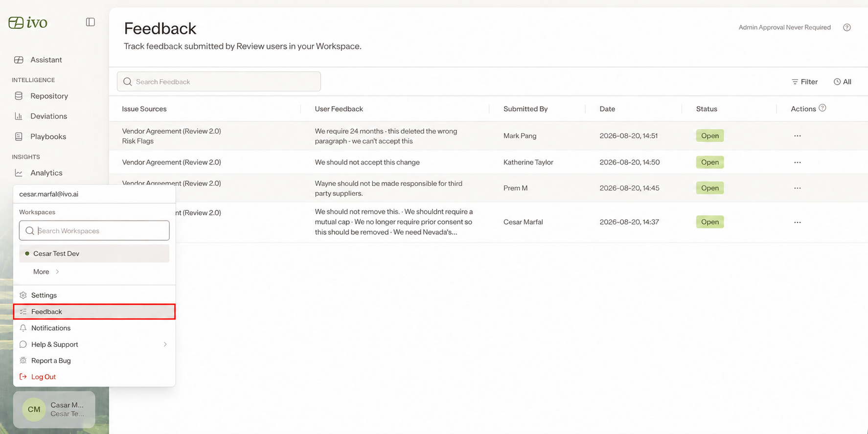Open actions menu for Prem M row

798,188
